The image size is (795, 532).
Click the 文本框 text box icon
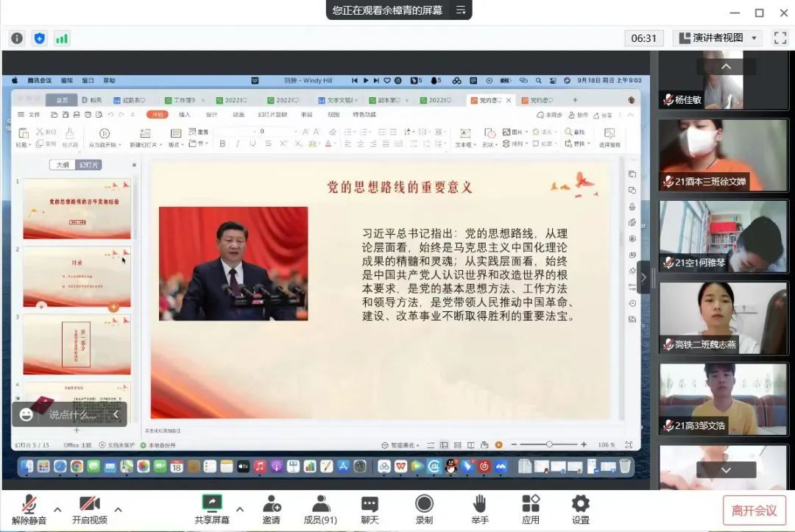point(465,133)
